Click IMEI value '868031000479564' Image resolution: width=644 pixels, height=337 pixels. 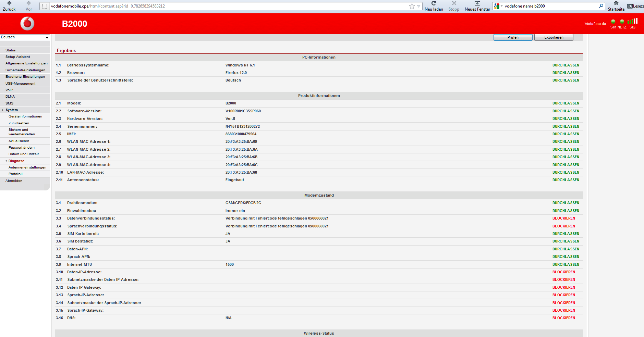point(241,134)
